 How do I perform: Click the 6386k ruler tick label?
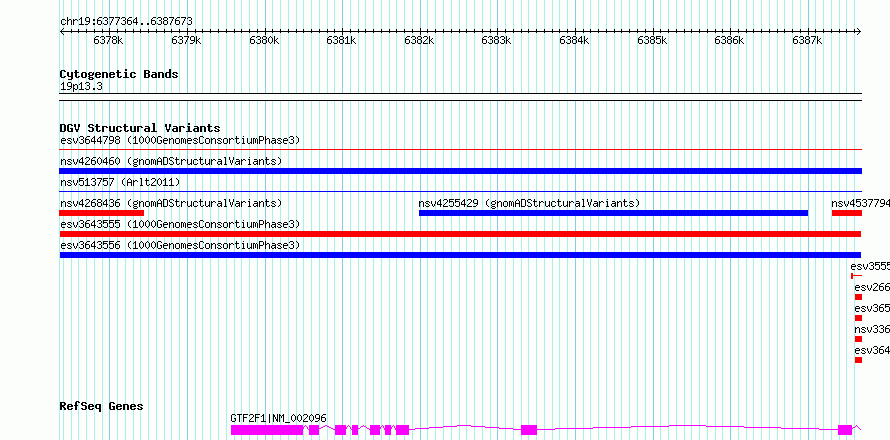pyautogui.click(x=729, y=41)
